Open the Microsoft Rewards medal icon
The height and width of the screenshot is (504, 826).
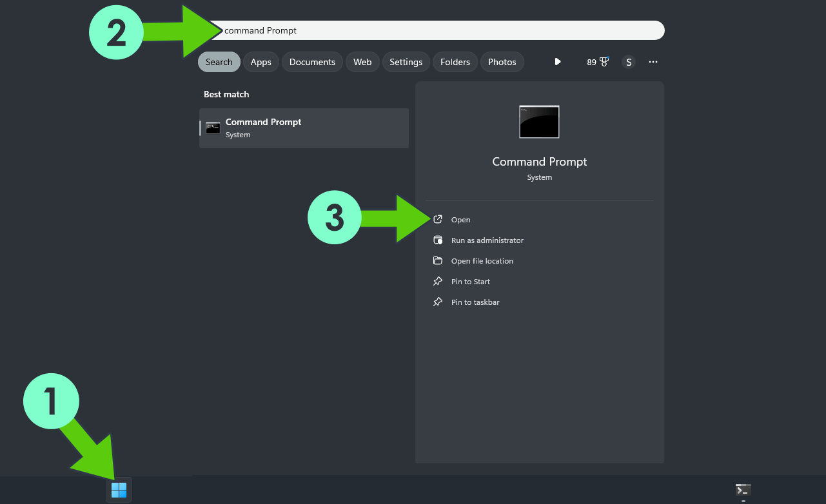[604, 61]
